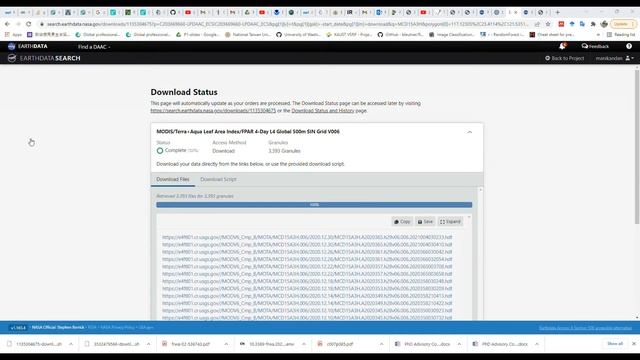
Task: Click the Complete status circle icon
Action: (x=160, y=151)
